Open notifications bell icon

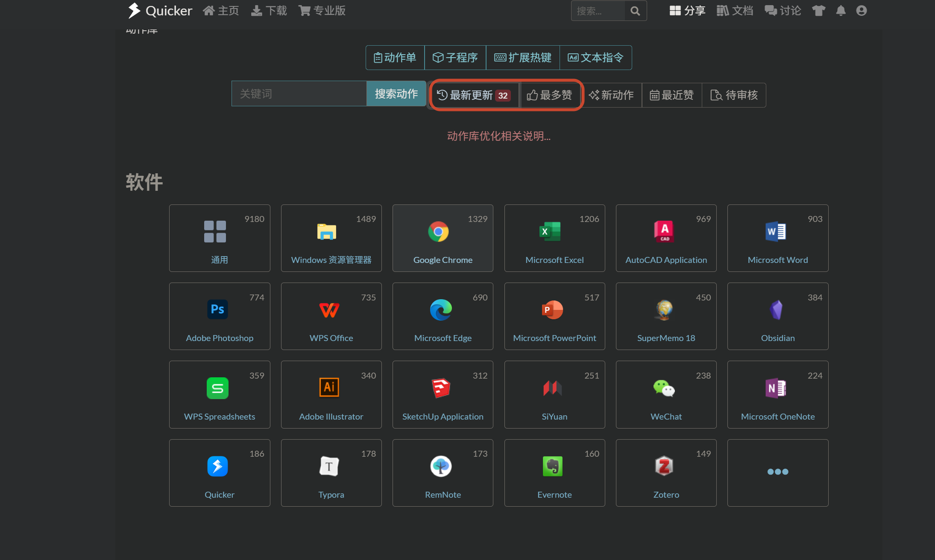(841, 11)
